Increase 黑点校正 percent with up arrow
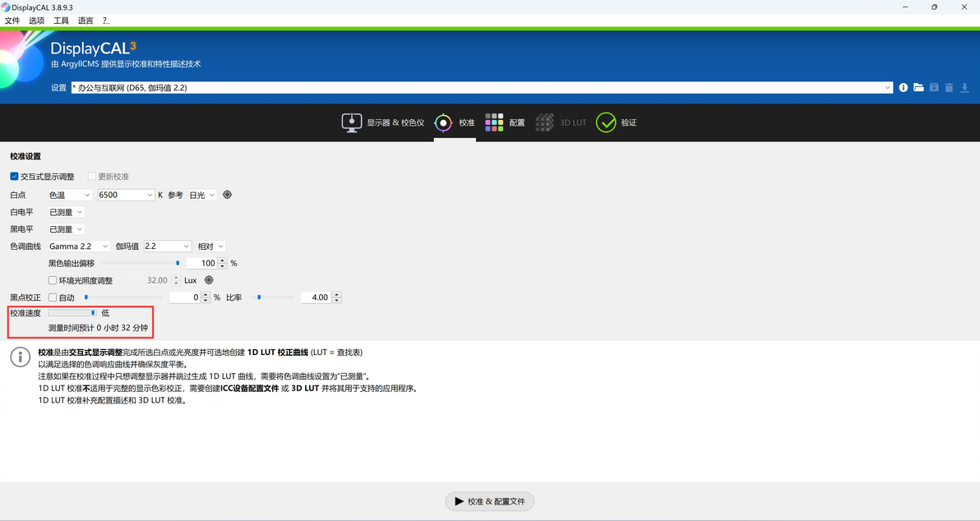 tap(206, 295)
